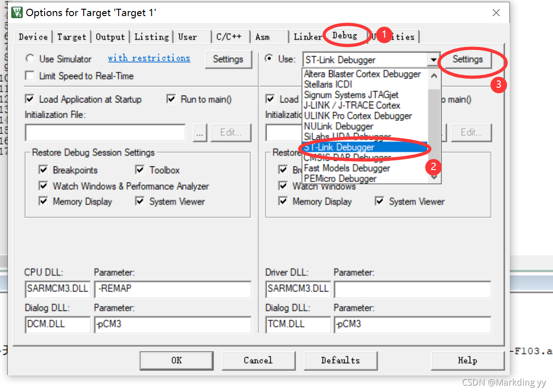
Task: Click the right Edit... button
Action: [x=471, y=132]
